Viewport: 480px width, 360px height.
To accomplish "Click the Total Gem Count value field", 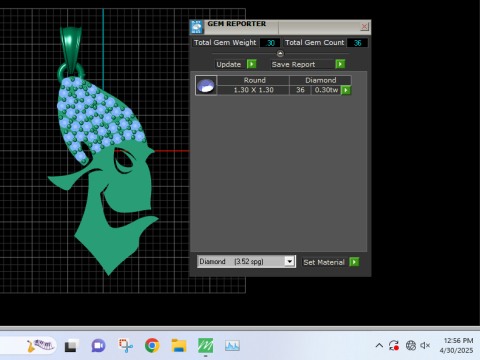I will 357,43.
